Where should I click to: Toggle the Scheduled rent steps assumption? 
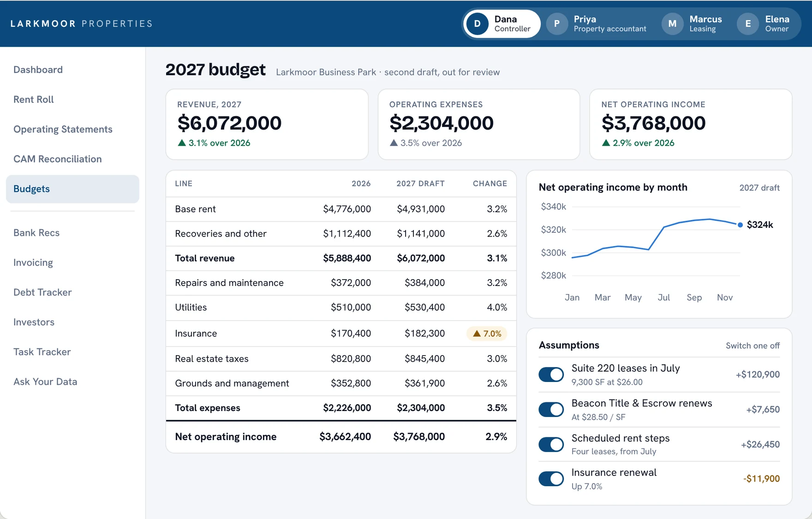[x=551, y=445]
